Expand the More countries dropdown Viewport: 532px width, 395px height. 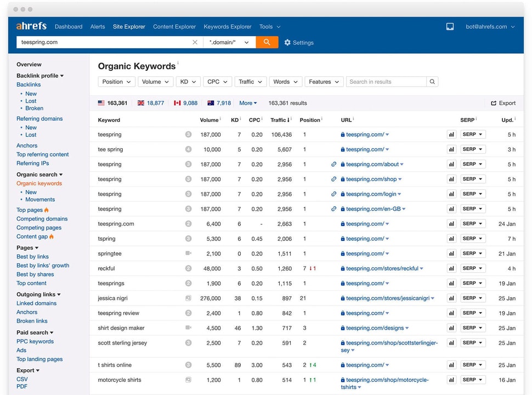248,103
